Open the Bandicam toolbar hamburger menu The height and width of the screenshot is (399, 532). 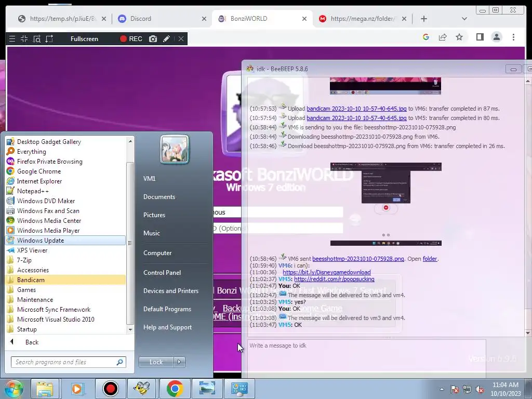12,38
